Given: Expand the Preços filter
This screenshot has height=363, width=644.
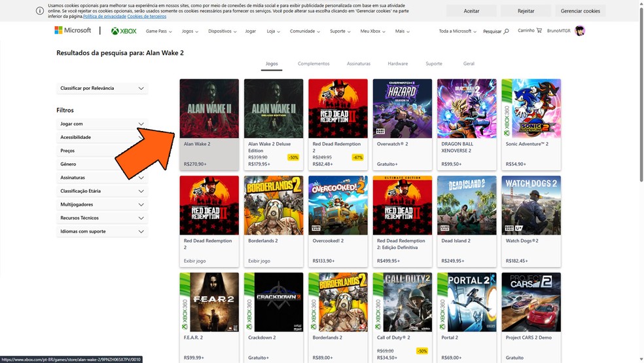Looking at the screenshot, I should coord(102,151).
